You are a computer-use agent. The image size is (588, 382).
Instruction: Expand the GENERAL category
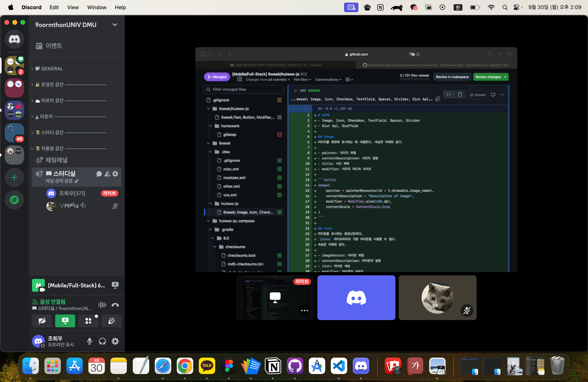click(x=52, y=69)
